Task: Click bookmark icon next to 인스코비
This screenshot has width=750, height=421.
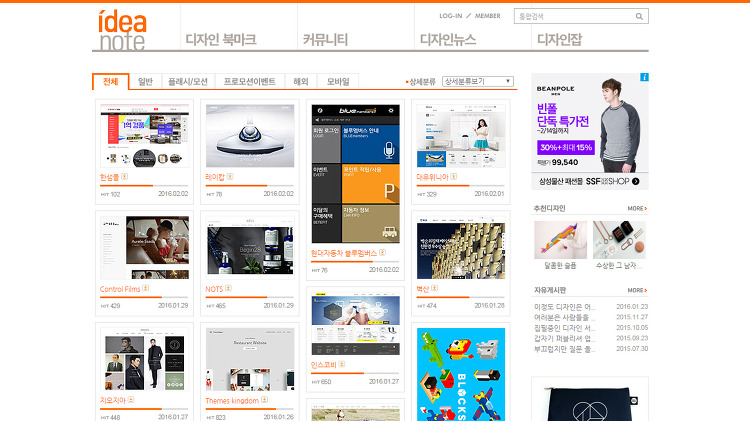Action: click(x=342, y=364)
